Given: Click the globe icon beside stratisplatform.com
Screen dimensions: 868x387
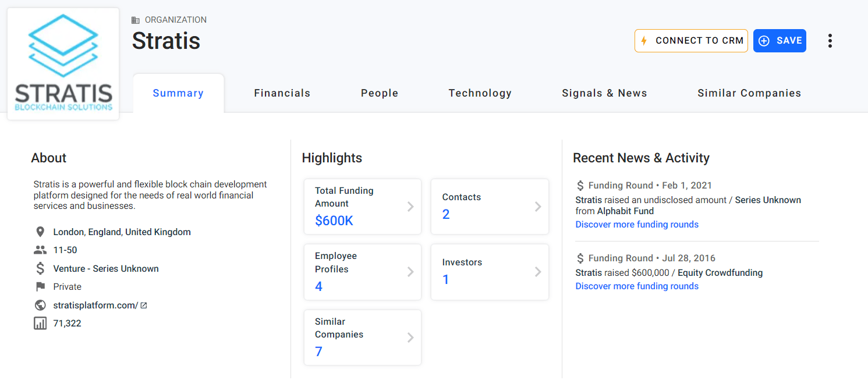Looking at the screenshot, I should (x=40, y=304).
